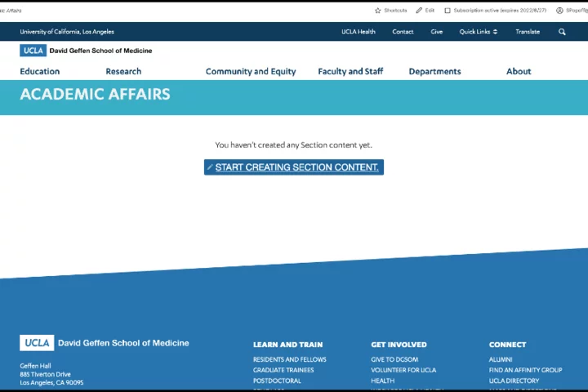Click the Learn and Train footer heading

pos(287,345)
